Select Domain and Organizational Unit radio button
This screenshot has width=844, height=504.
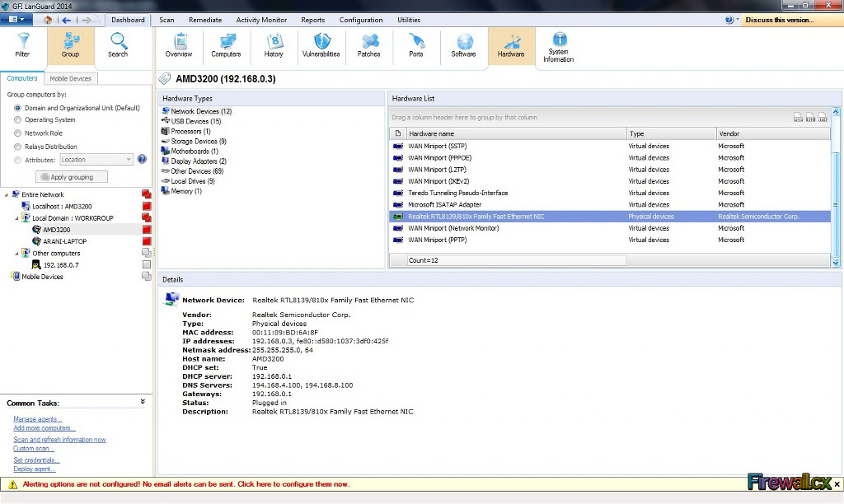pyautogui.click(x=18, y=108)
